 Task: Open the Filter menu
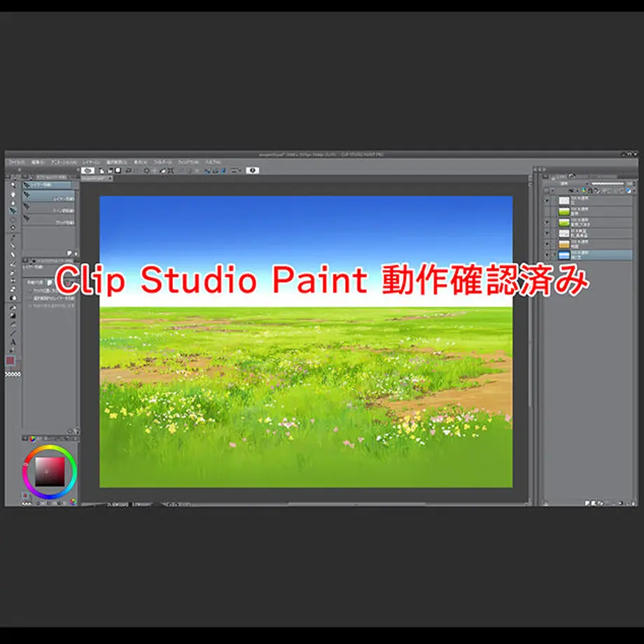click(x=162, y=162)
